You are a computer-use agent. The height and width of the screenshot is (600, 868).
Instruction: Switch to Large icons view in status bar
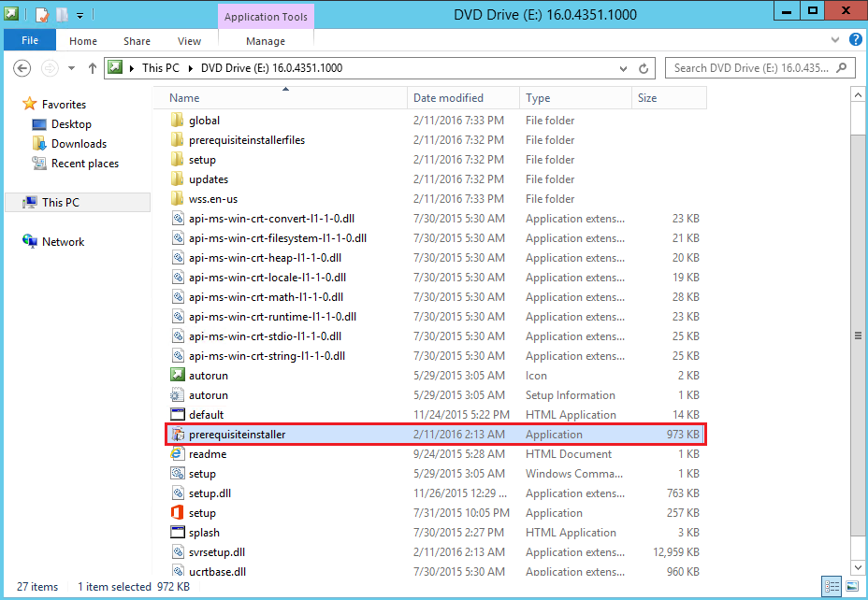click(x=851, y=586)
